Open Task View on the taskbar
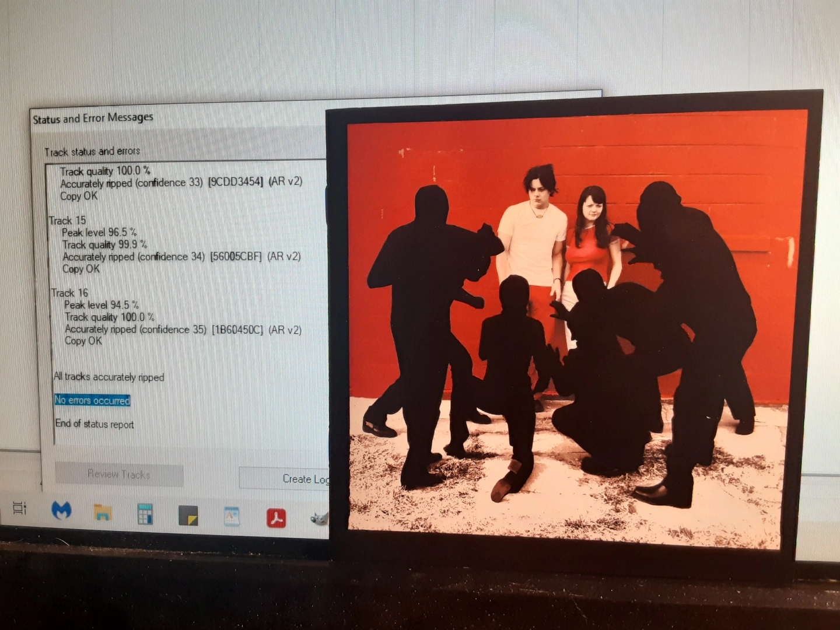Screen dimensions: 840x630 point(19,508)
